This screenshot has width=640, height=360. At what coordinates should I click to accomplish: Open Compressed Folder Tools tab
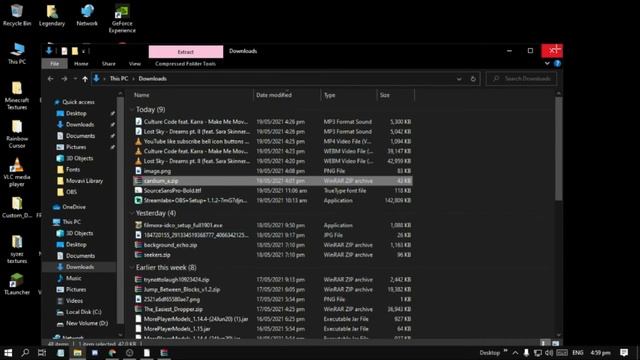point(185,64)
